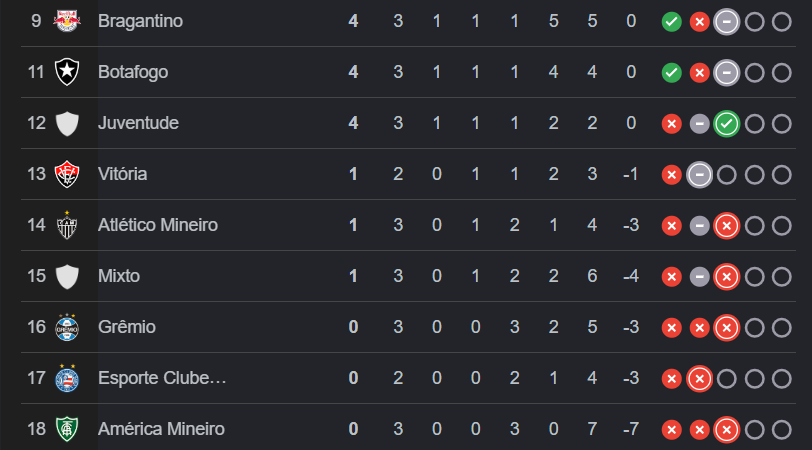Image resolution: width=812 pixels, height=450 pixels.
Task: Click Vitória's circled grey draw indicator
Action: coord(700,175)
